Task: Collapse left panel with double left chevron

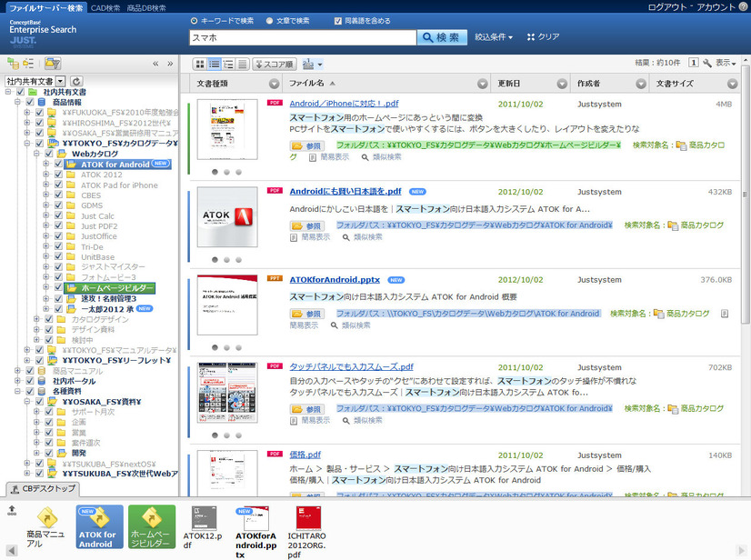Action: point(155,64)
